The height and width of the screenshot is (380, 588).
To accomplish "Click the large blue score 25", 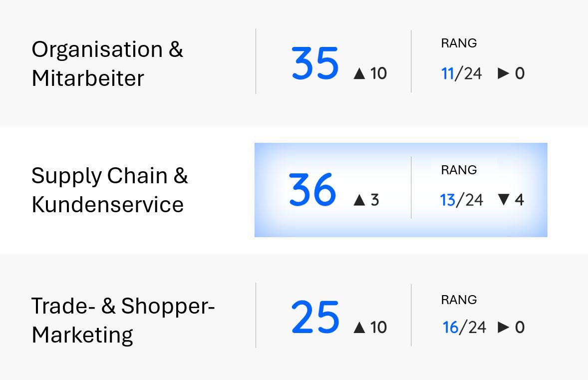I will pos(315,318).
